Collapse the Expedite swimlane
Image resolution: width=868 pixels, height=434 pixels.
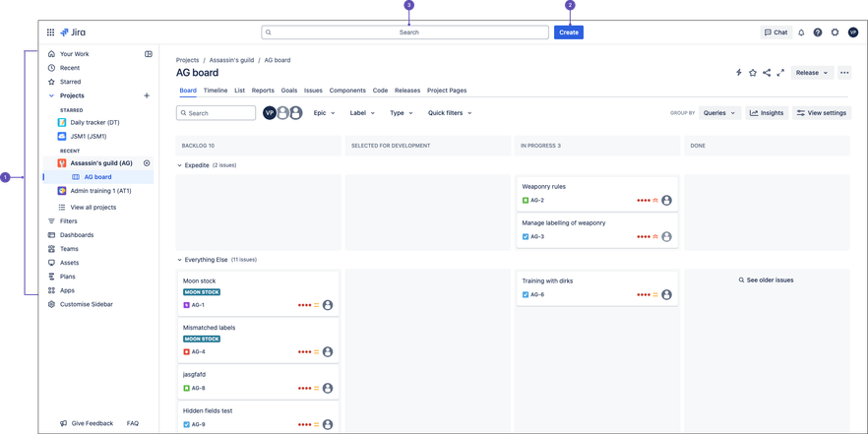179,165
